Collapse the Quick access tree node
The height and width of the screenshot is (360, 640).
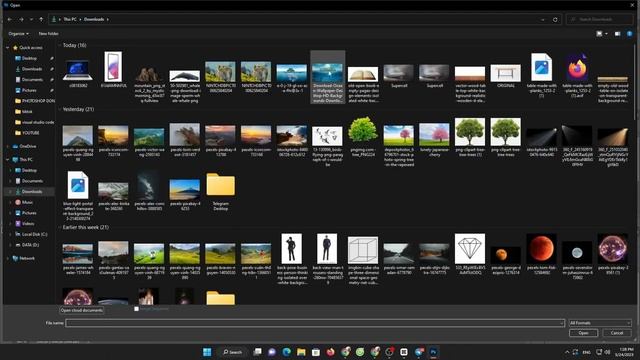click(x=8, y=48)
